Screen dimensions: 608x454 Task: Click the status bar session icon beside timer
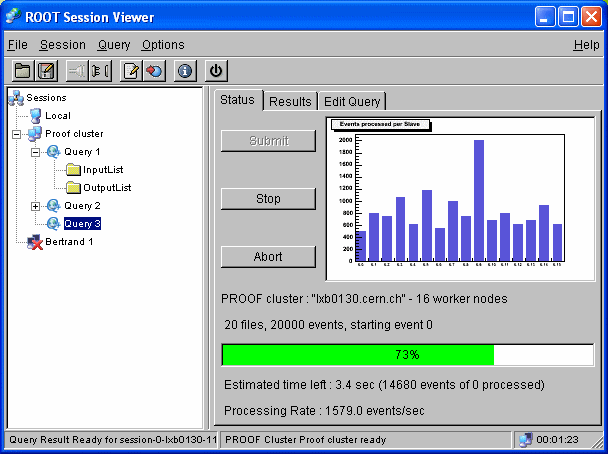click(x=525, y=440)
